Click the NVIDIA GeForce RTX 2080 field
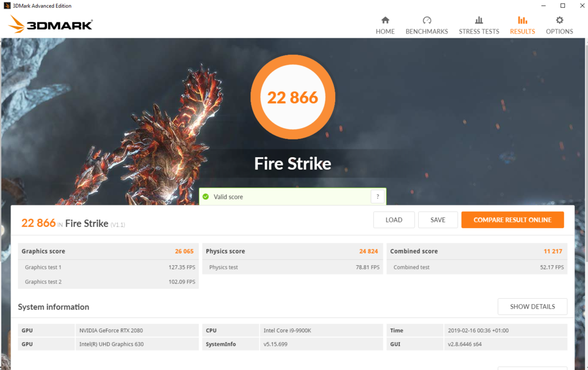The image size is (588, 370). point(137,331)
